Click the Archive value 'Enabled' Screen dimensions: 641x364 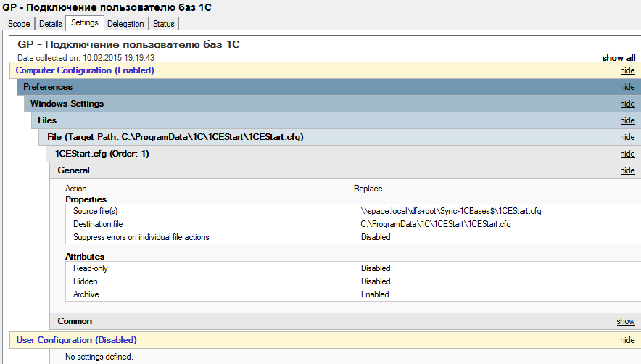tap(375, 294)
